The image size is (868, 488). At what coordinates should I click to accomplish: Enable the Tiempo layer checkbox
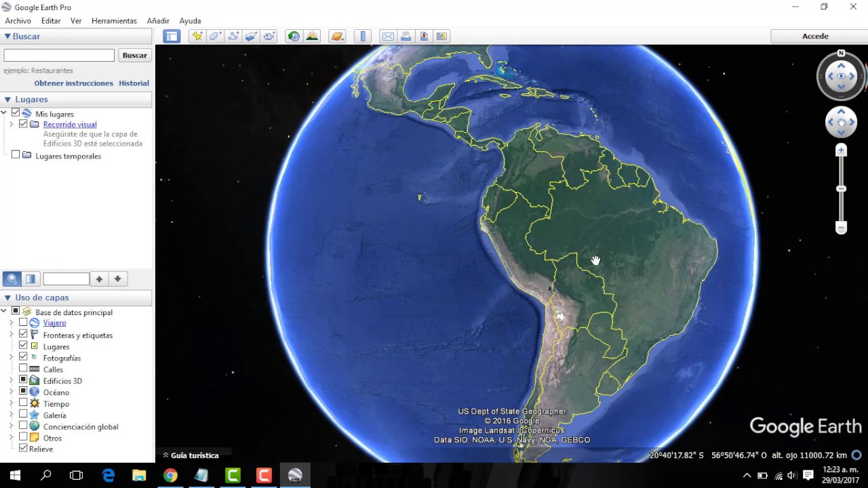(x=23, y=403)
